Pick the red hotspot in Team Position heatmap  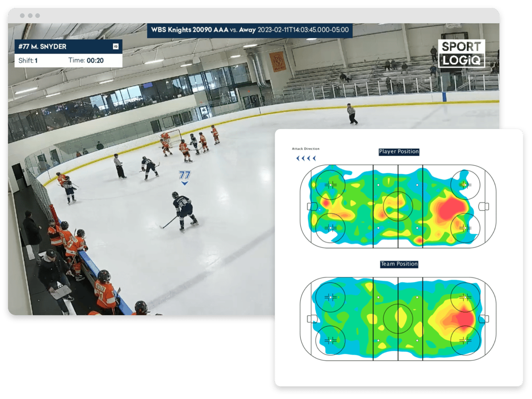click(x=464, y=318)
